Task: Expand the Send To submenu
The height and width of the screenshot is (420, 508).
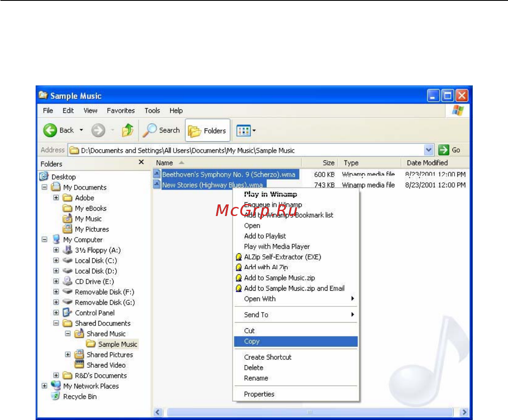Action: point(296,315)
